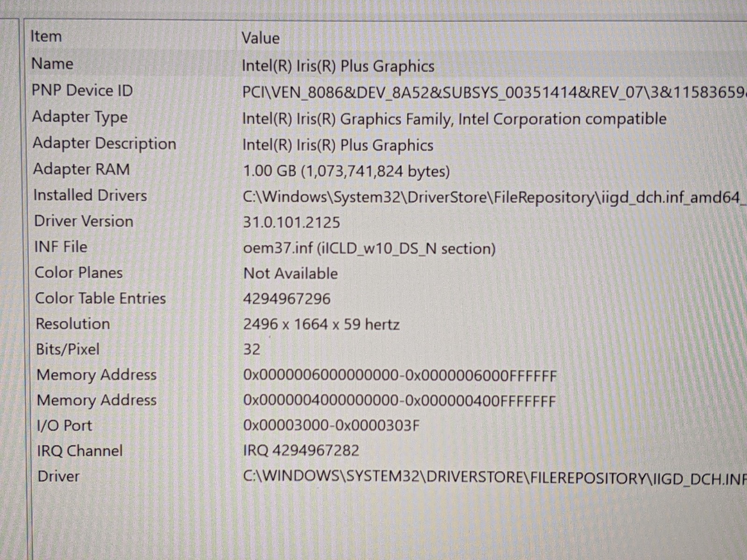Click the 4294967296 value
Screen dimensions: 747x560
click(287, 299)
